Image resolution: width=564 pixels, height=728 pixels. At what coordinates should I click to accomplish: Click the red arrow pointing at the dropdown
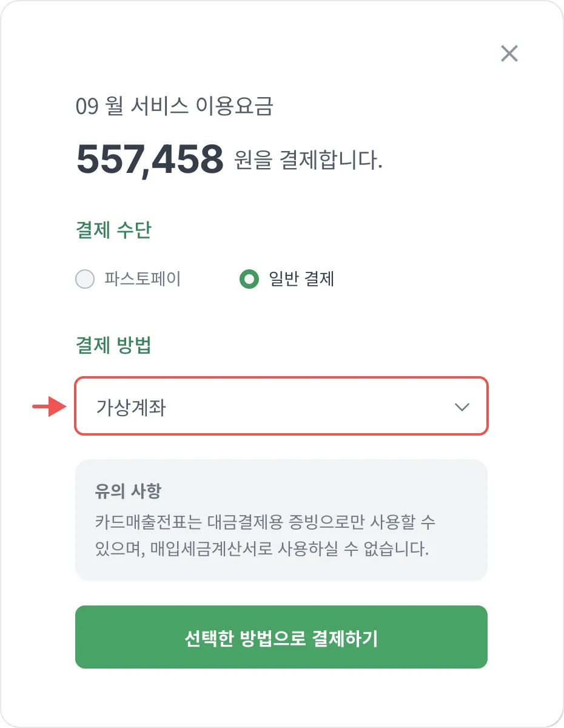pos(49,406)
